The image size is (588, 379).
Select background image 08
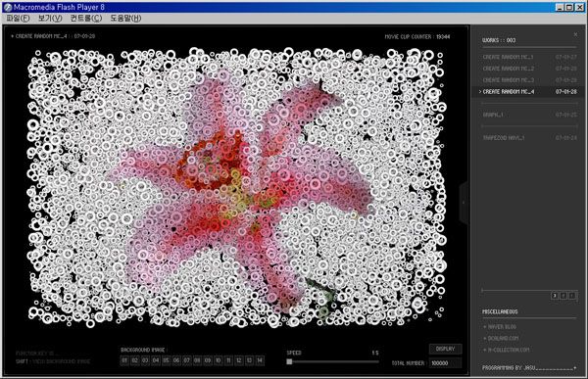click(198, 360)
